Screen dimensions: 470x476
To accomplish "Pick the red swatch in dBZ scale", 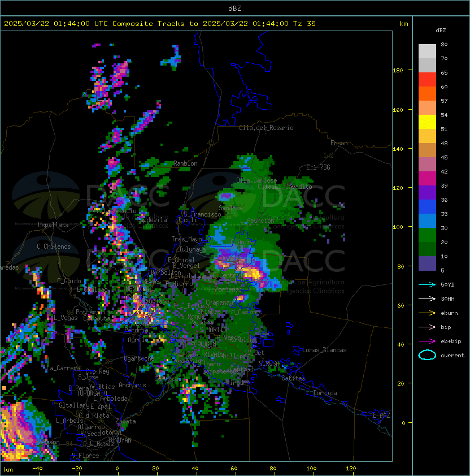I will pyautogui.click(x=427, y=80).
